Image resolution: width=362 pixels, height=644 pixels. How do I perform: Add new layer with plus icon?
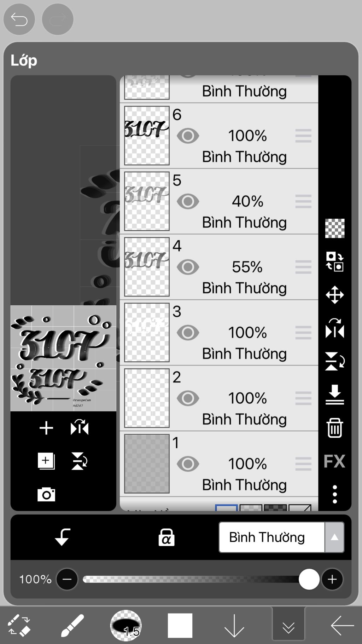click(46, 428)
